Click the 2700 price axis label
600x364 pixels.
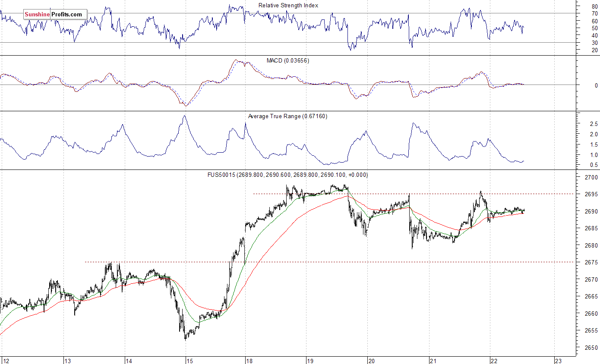coord(592,177)
